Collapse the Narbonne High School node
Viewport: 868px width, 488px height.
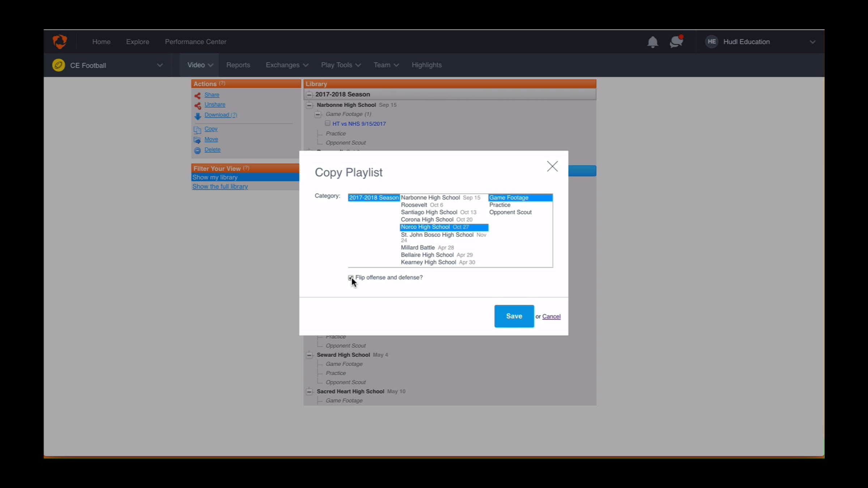pyautogui.click(x=309, y=105)
